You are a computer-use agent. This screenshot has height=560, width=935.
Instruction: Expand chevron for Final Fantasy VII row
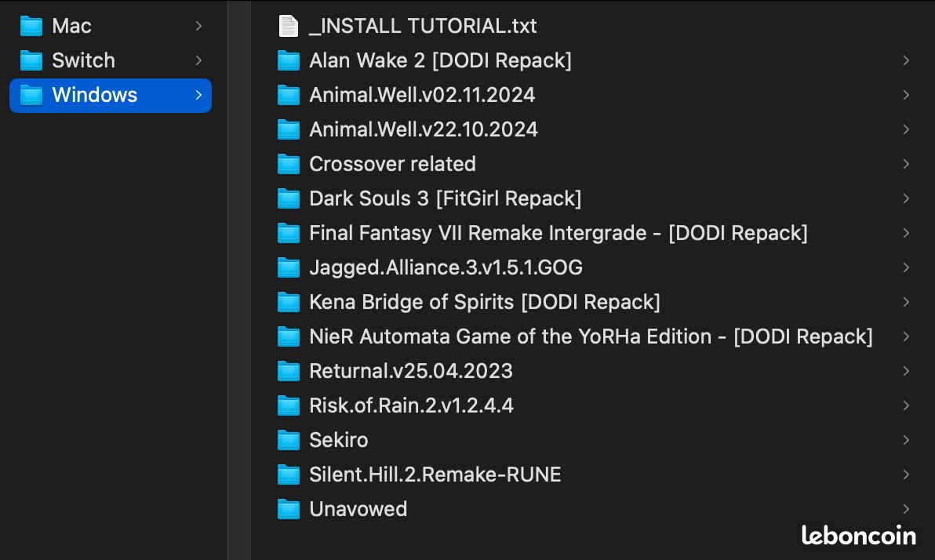point(906,233)
